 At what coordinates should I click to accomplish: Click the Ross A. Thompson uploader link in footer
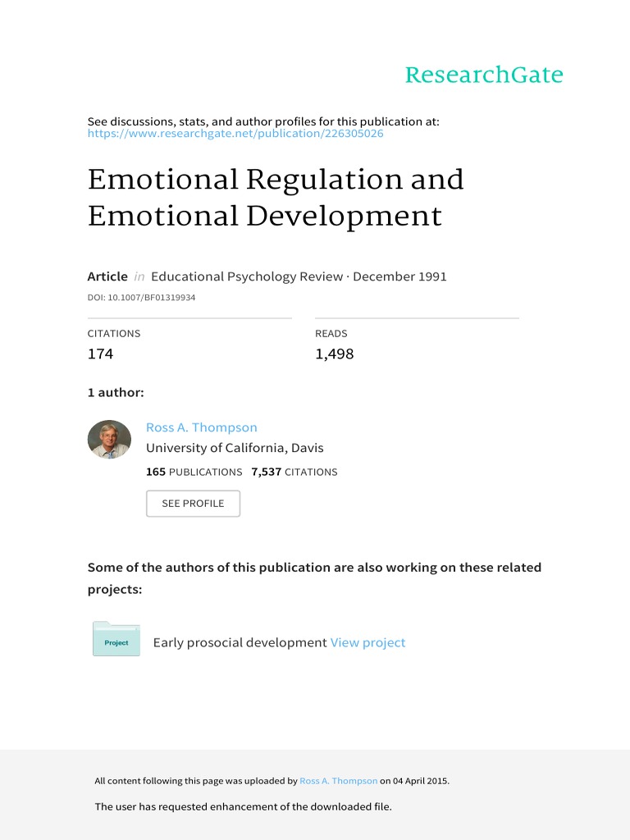pyautogui.click(x=339, y=781)
